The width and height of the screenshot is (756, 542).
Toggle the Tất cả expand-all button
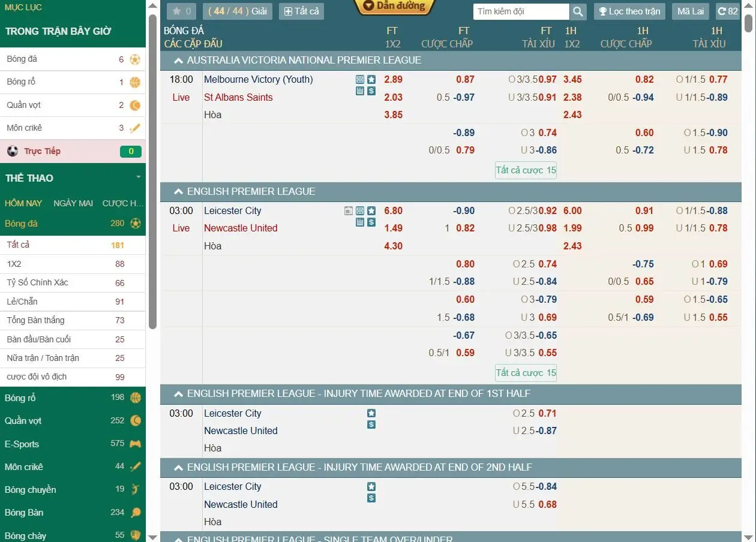[x=301, y=11]
